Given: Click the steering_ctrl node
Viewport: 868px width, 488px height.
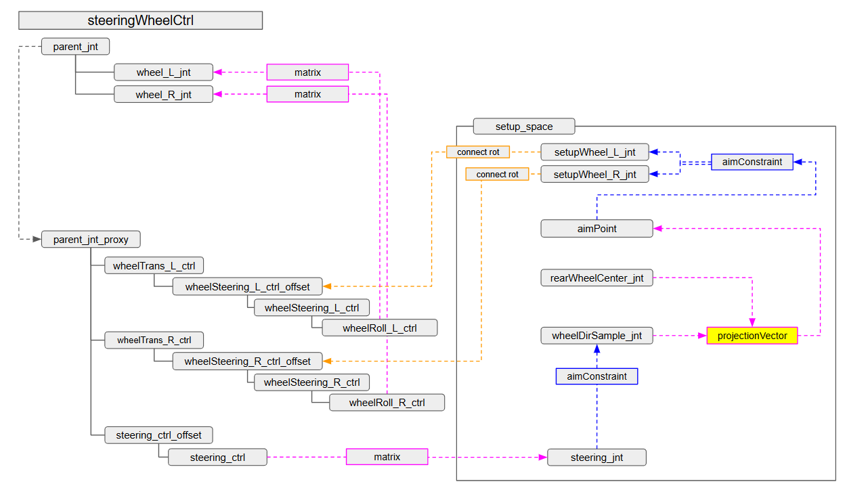Looking at the screenshot, I should pyautogui.click(x=217, y=458).
